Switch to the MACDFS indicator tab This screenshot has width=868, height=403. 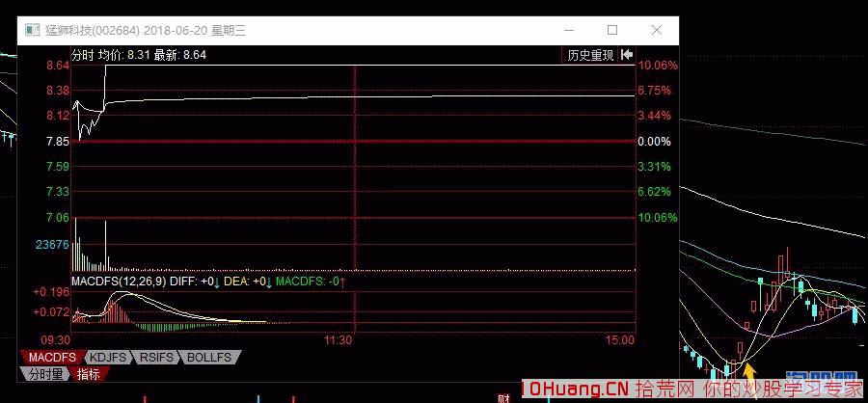click(x=52, y=358)
